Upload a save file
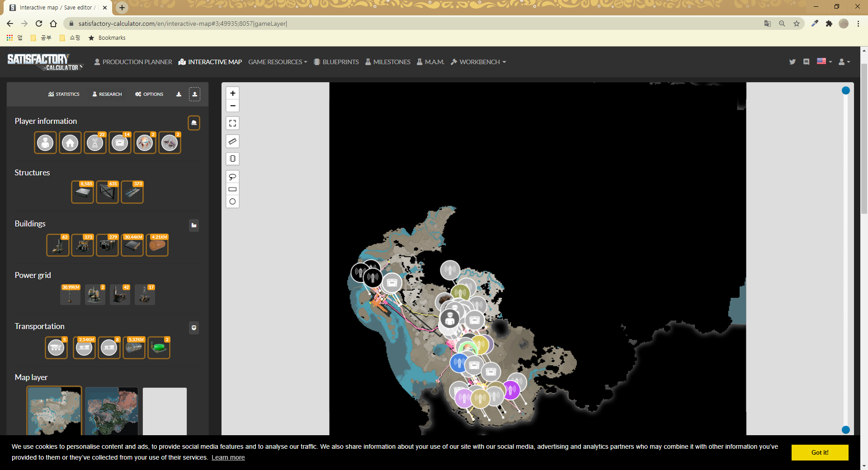Viewport: 868px width, 470px height. 194,94
